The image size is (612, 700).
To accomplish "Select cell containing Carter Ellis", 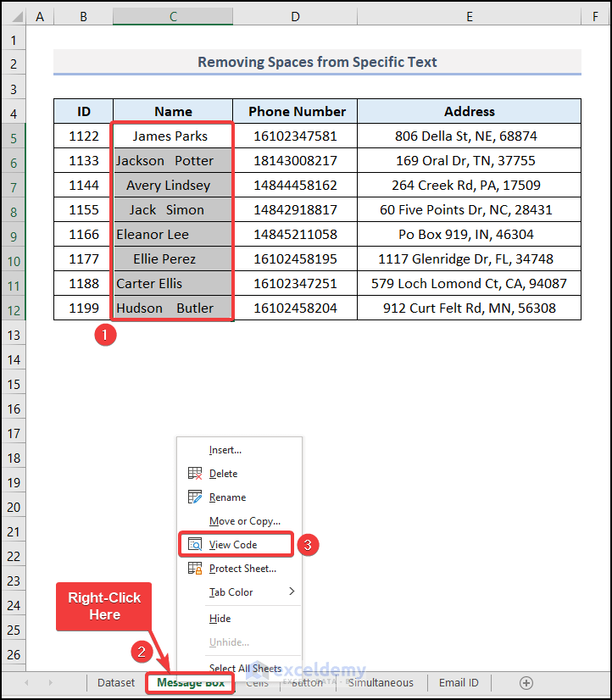I will pyautogui.click(x=173, y=283).
